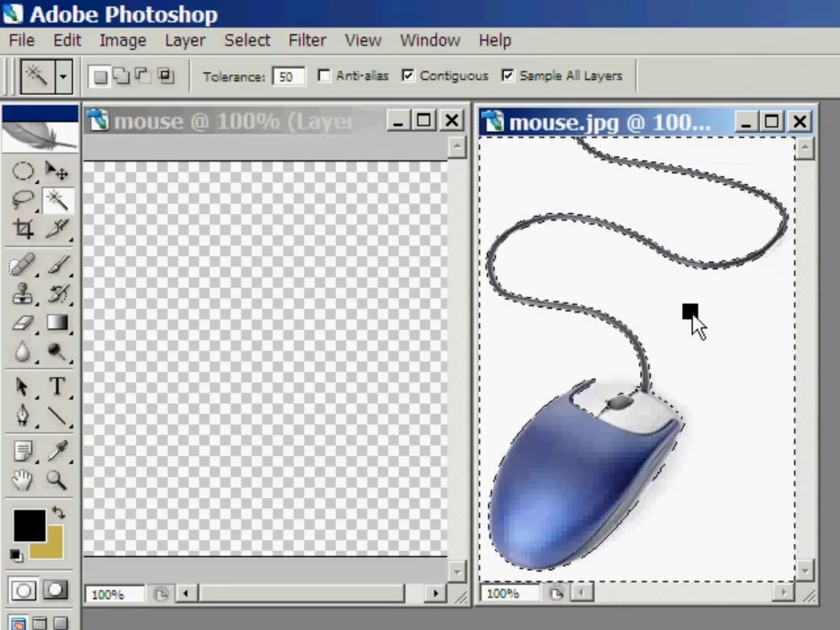Select the Clone Stamp tool
Screen dimensions: 840x630
(x=23, y=294)
